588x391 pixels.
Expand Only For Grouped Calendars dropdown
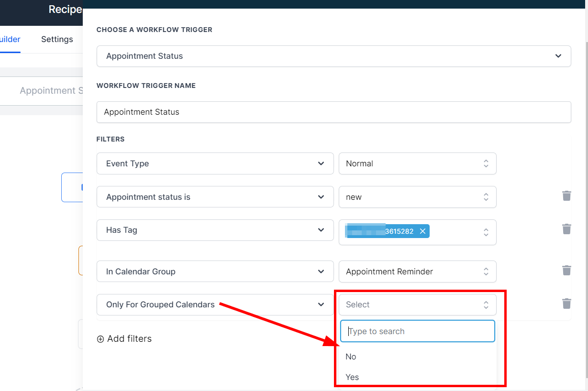(215, 304)
